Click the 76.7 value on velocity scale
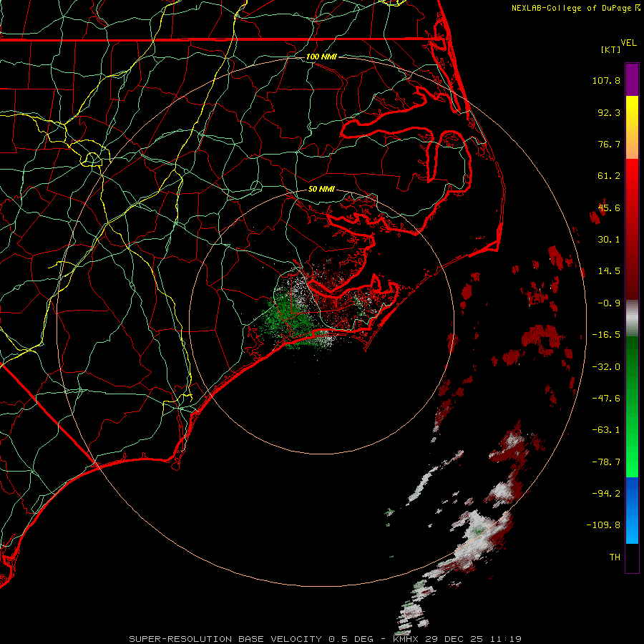 609,144
